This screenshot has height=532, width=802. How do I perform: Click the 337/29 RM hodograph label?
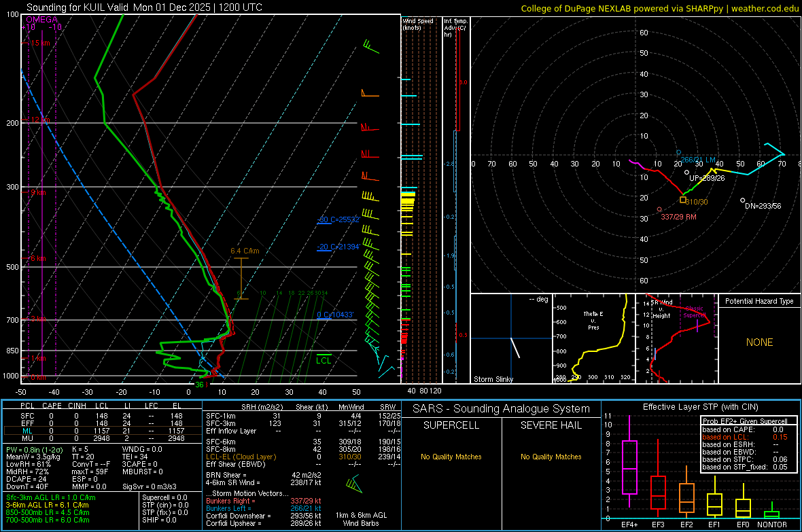click(678, 217)
